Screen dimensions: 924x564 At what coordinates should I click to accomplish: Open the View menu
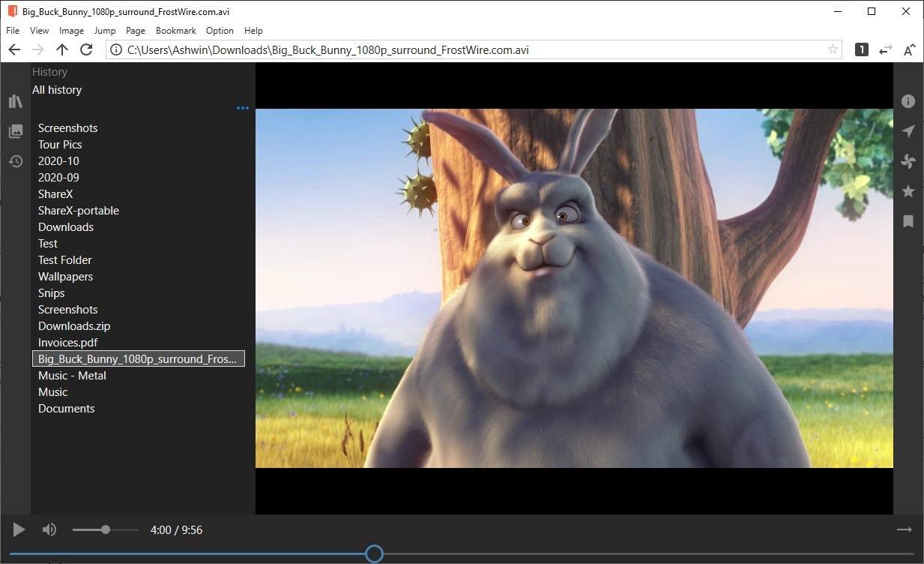(x=40, y=31)
